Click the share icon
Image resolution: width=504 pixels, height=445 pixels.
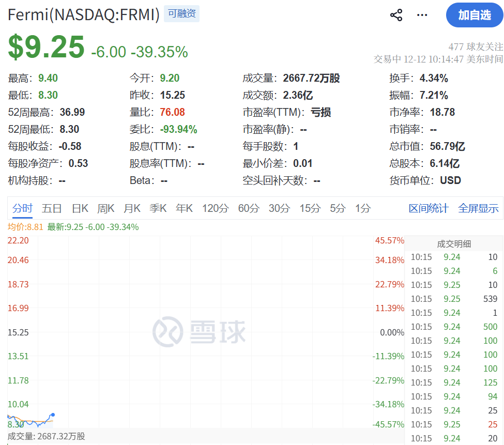click(396, 15)
